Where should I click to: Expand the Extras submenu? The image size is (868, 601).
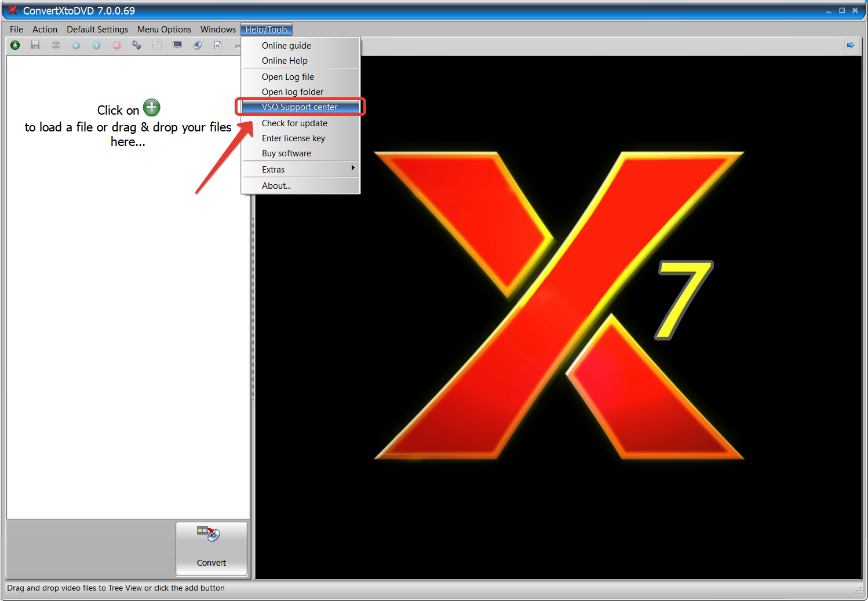[x=301, y=170]
